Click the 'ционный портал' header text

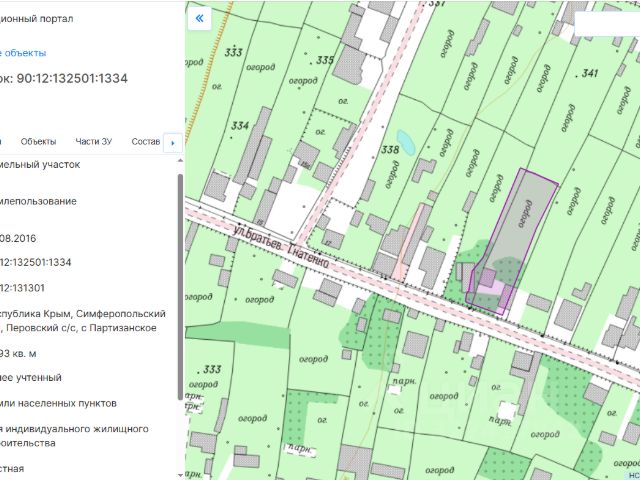(x=37, y=19)
